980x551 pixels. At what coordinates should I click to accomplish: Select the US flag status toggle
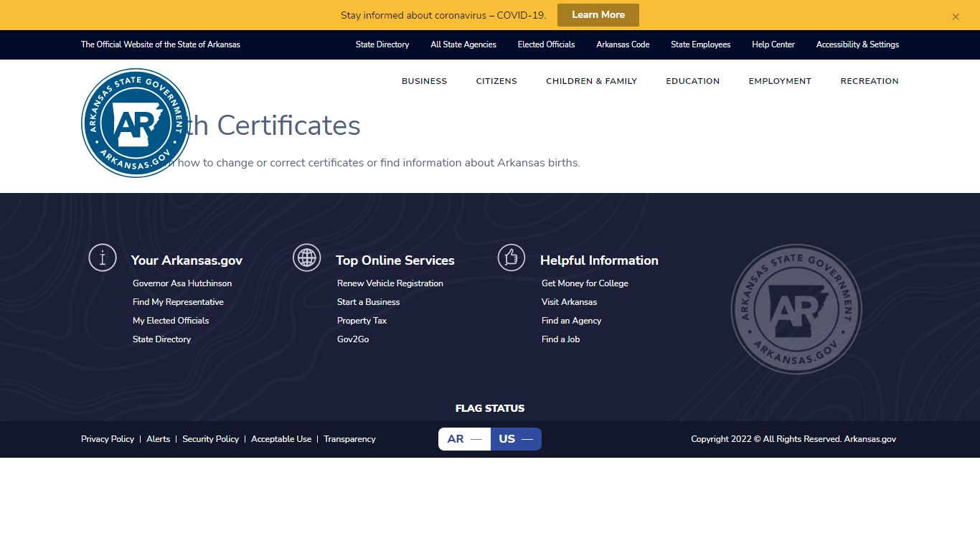(516, 439)
